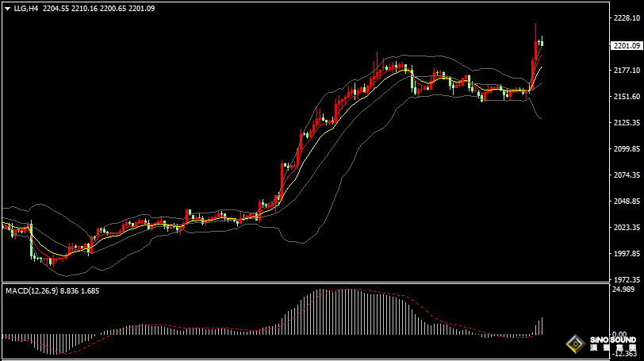Click the last MACD histogram bar
Image resolution: width=644 pixels, height=361 pixels.
(x=542, y=327)
